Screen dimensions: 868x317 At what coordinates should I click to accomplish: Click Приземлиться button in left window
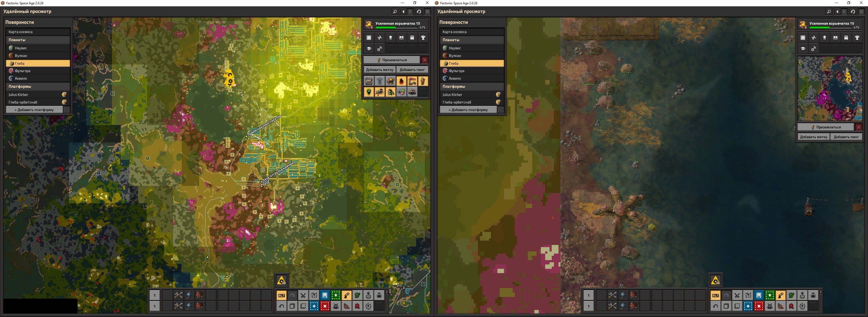[x=391, y=60]
